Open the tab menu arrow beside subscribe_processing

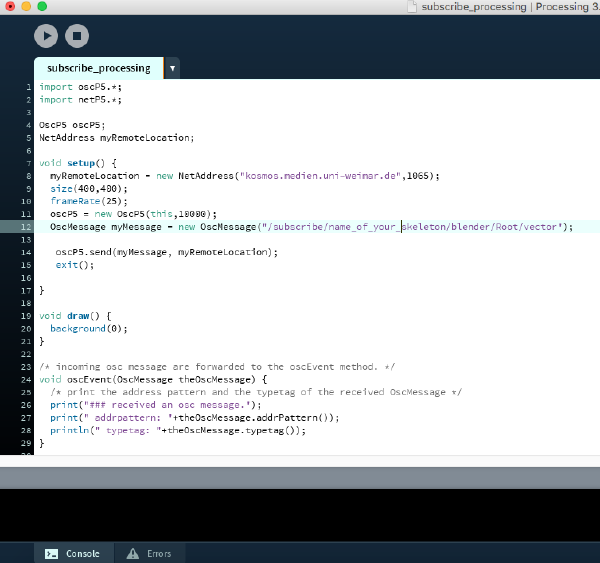coord(172,68)
